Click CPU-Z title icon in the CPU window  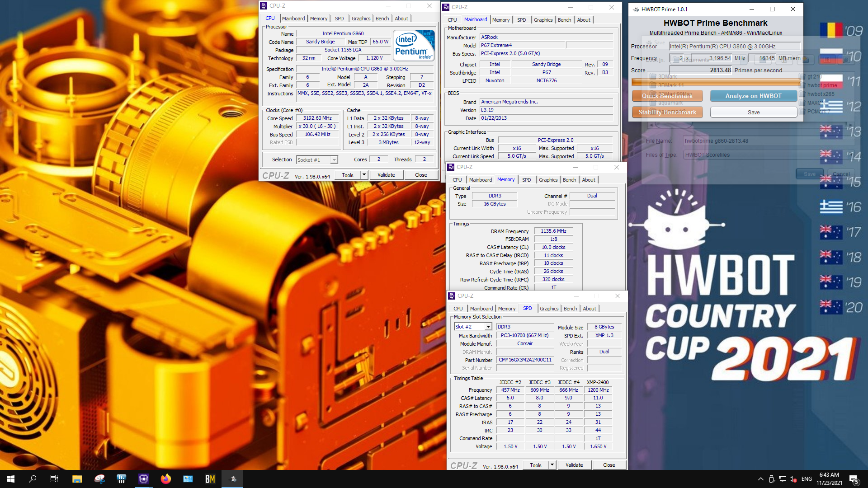coord(264,6)
